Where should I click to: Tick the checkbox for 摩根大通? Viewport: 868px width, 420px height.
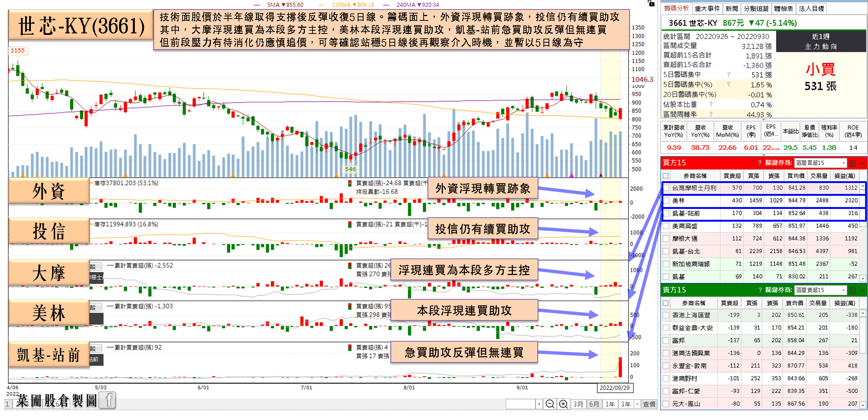click(x=666, y=239)
